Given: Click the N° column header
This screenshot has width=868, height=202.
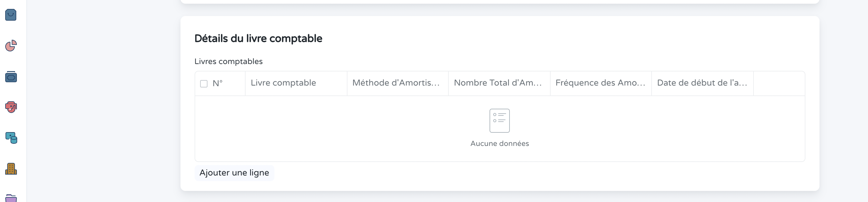Looking at the screenshot, I should (x=218, y=83).
